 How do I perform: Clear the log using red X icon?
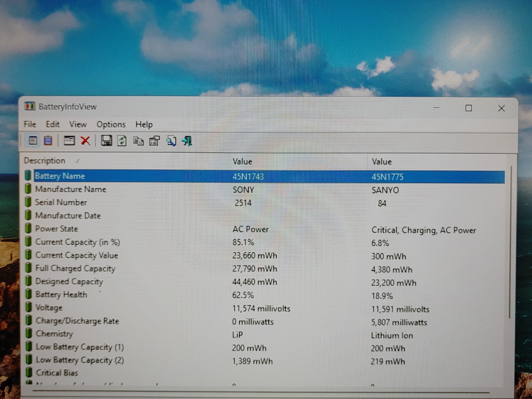pyautogui.click(x=85, y=141)
